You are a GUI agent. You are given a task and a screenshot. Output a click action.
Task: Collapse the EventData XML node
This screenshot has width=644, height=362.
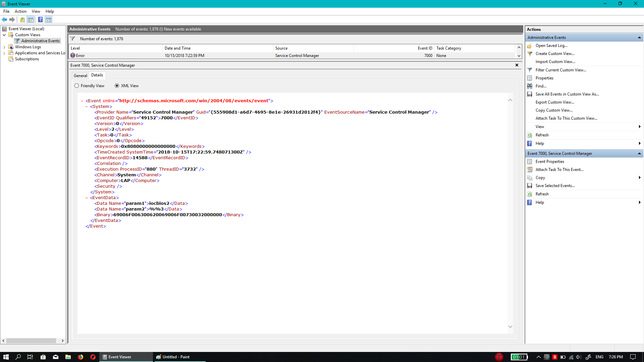pos(87,198)
